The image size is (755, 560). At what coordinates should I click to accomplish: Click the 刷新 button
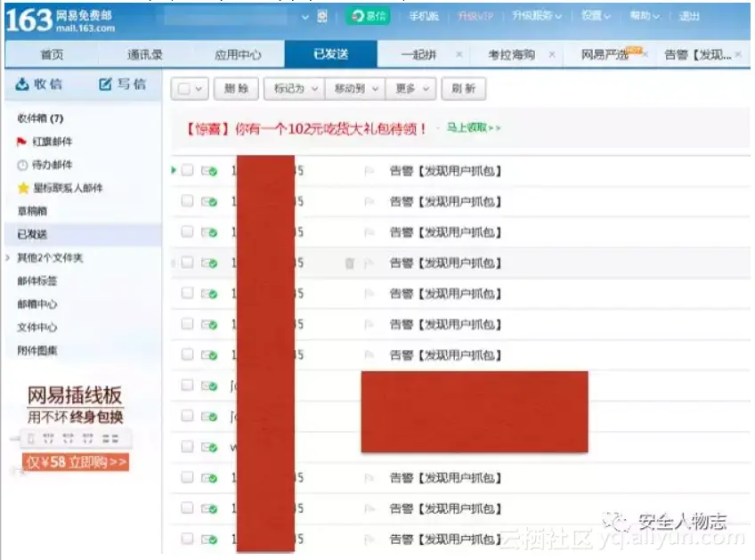(464, 89)
